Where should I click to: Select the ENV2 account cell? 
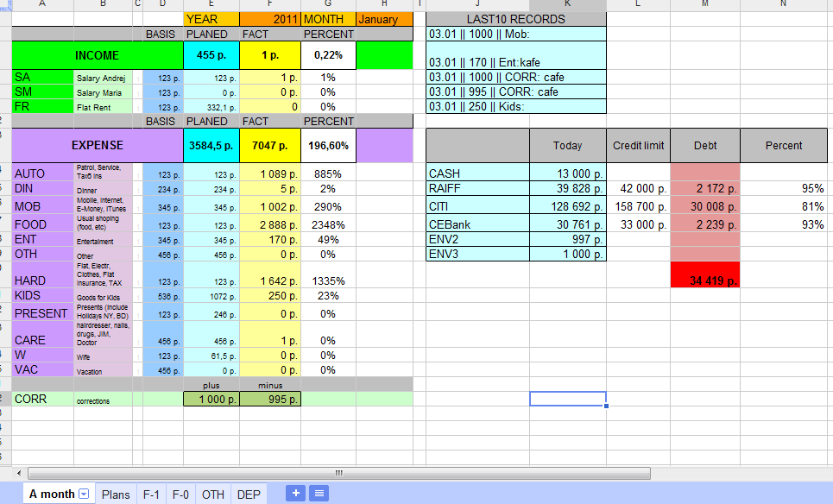477,240
